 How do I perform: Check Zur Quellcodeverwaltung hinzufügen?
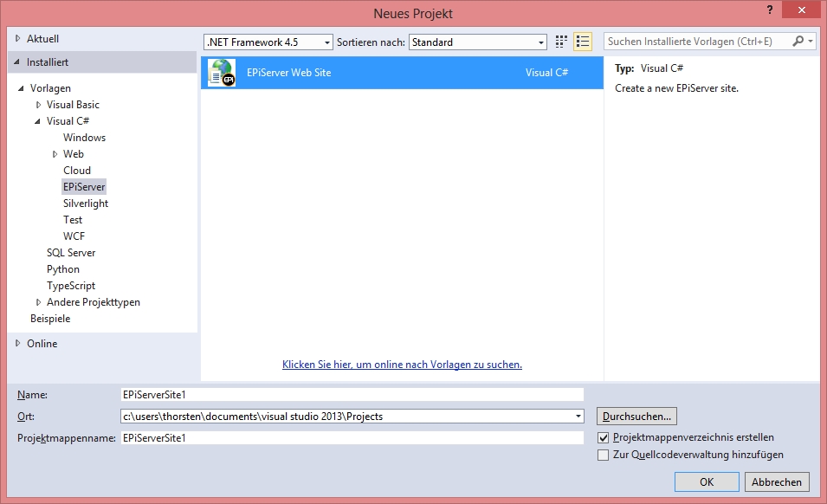tap(604, 455)
